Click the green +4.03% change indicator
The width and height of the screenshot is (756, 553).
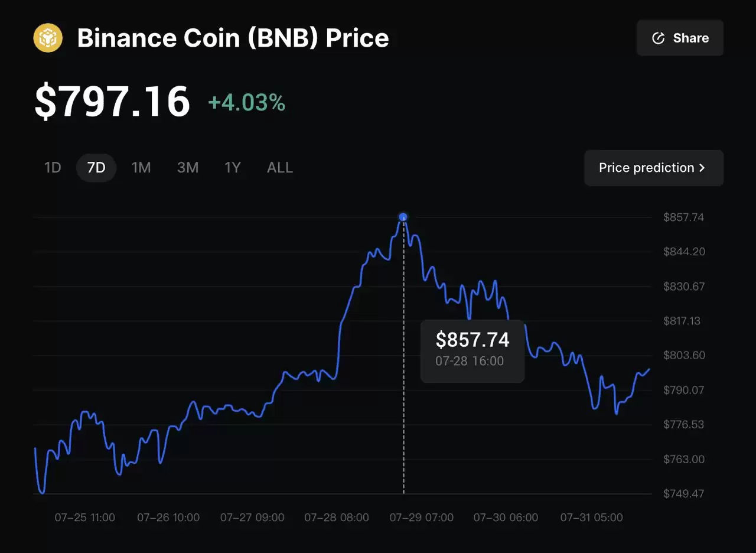(246, 102)
